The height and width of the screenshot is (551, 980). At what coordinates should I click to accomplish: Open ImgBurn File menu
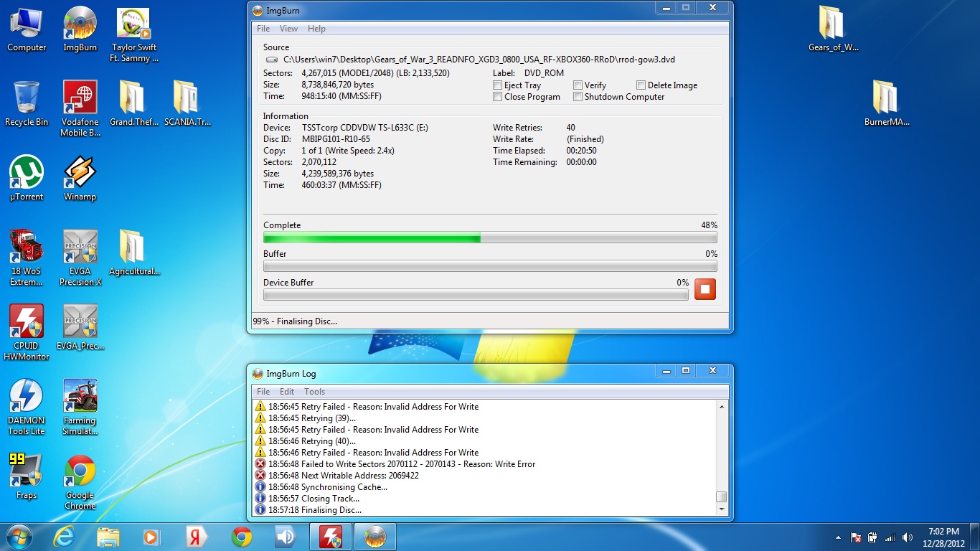click(x=263, y=29)
